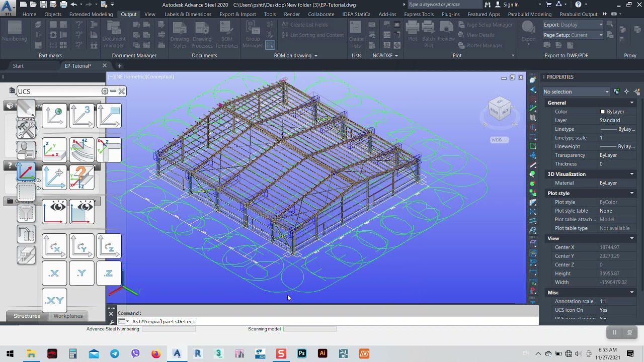Switch to the Render ribbon tab
Viewport: 644px width, 362px height.
(x=292, y=14)
